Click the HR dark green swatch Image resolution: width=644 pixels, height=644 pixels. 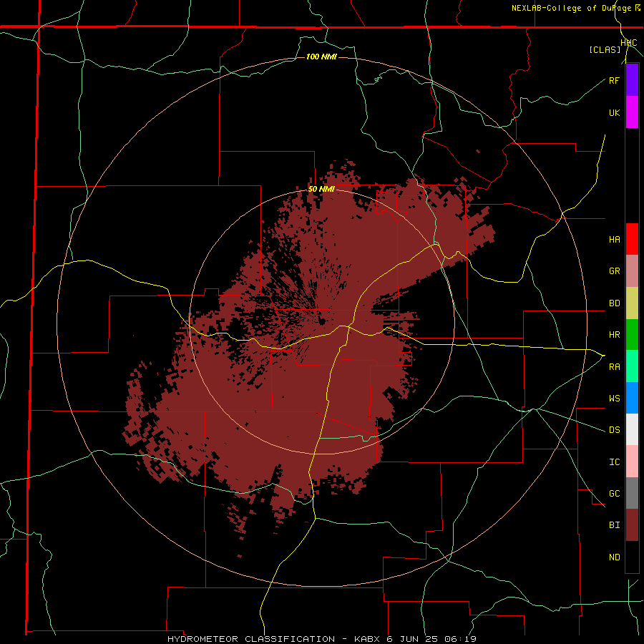click(x=632, y=335)
